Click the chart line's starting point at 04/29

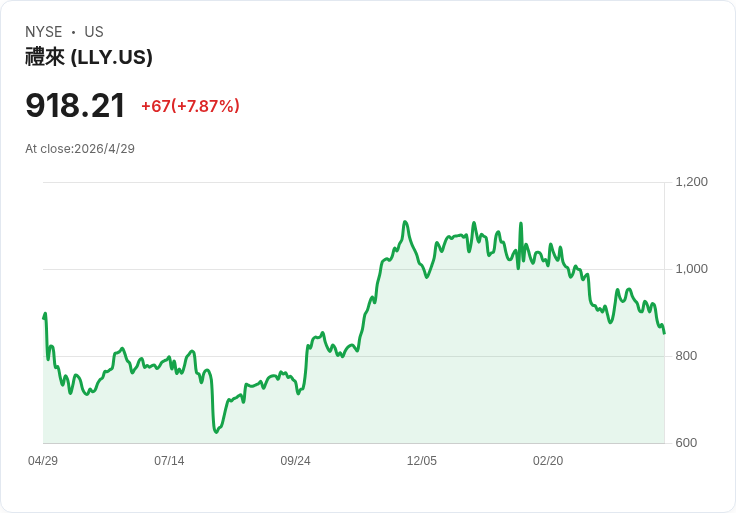point(44,318)
